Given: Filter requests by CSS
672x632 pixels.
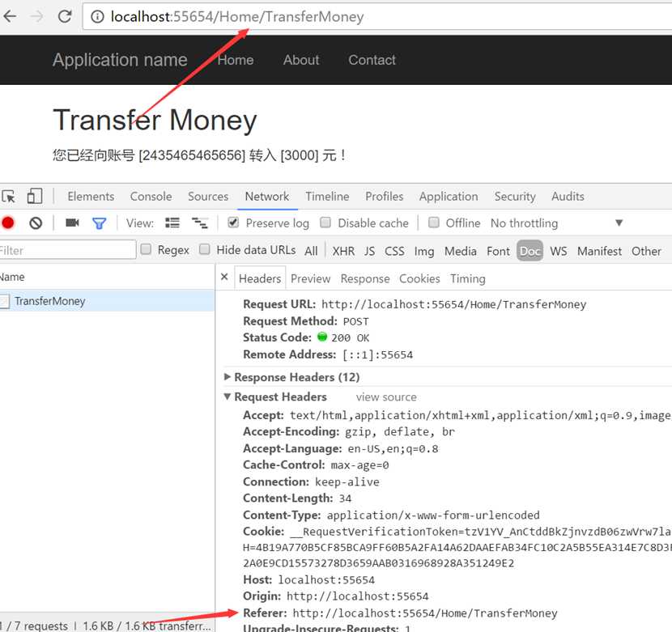Looking at the screenshot, I should point(394,251).
